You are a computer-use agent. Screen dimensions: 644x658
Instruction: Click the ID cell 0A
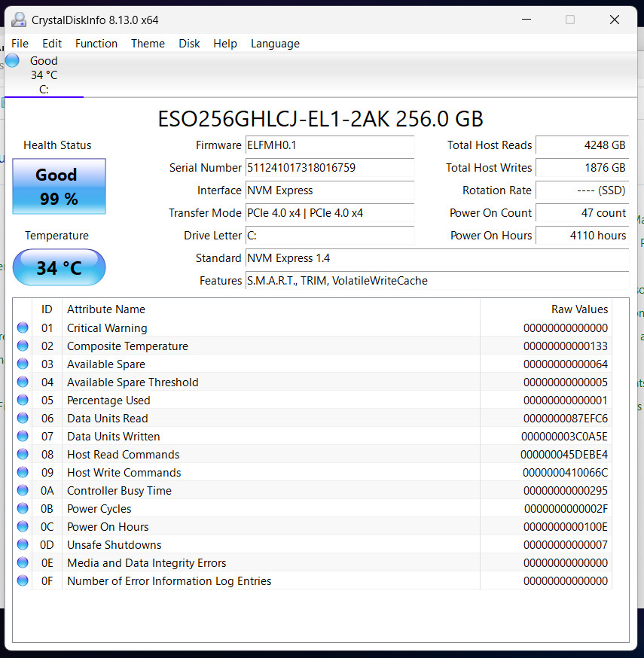point(47,491)
